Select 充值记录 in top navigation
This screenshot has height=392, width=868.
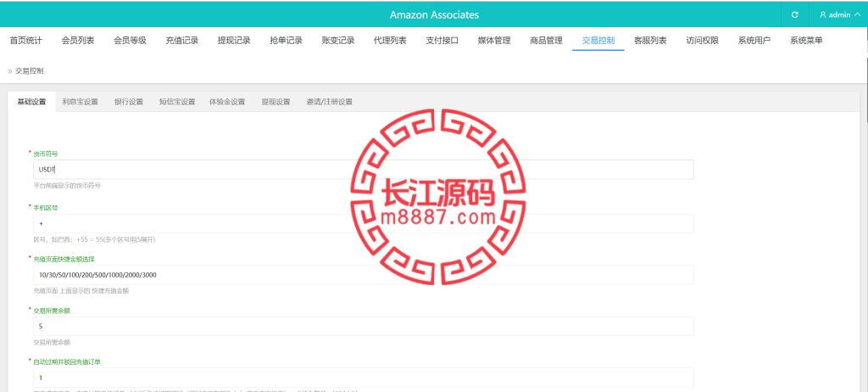(x=182, y=41)
